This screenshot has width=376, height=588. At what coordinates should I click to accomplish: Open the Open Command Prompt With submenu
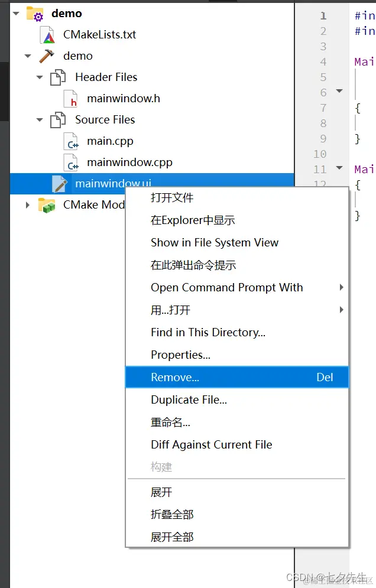[227, 288]
